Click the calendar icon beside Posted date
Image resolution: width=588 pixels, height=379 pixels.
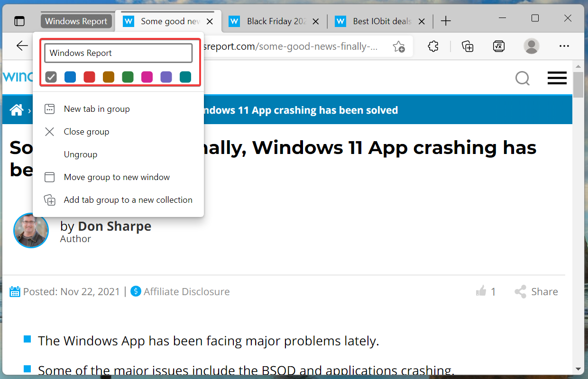pyautogui.click(x=15, y=291)
